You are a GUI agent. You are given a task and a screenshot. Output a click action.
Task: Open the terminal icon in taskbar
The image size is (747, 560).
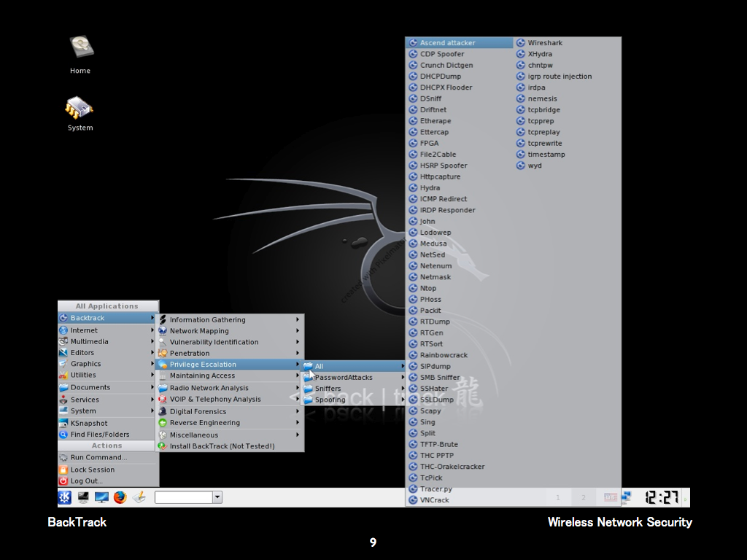[x=83, y=497]
